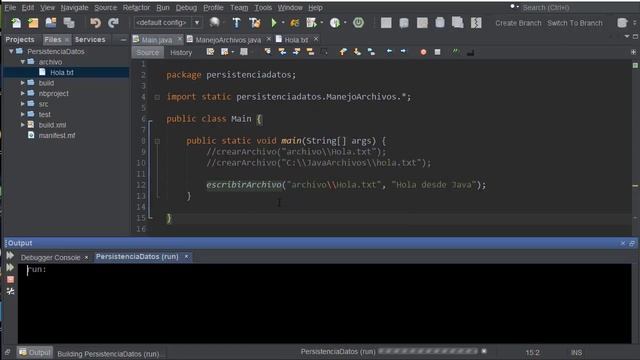This screenshot has width=640, height=360.
Task: Open Output settings wrench icon
Action: (11, 291)
